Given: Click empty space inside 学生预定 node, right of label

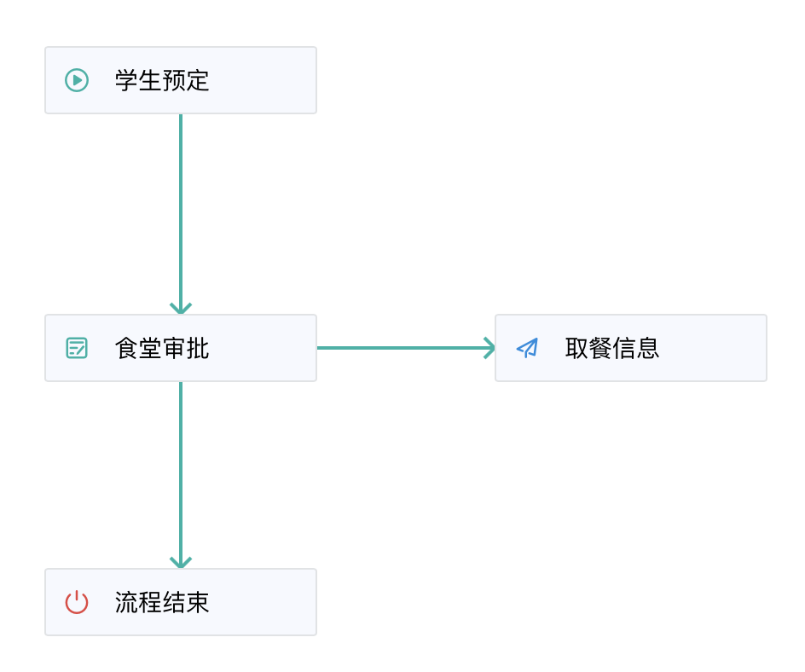Looking at the screenshot, I should click(x=264, y=80).
